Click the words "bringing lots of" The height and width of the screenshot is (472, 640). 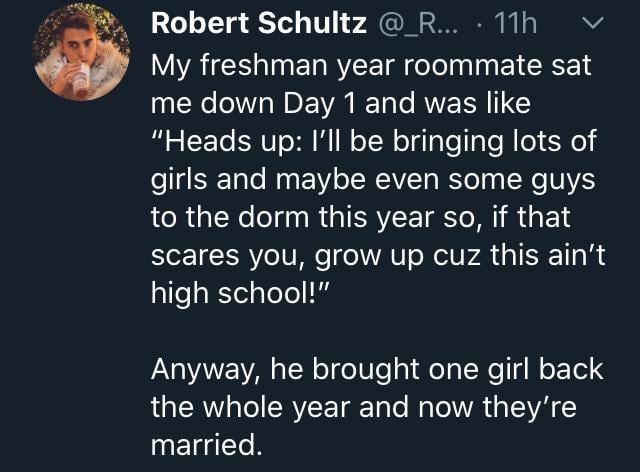point(496,142)
